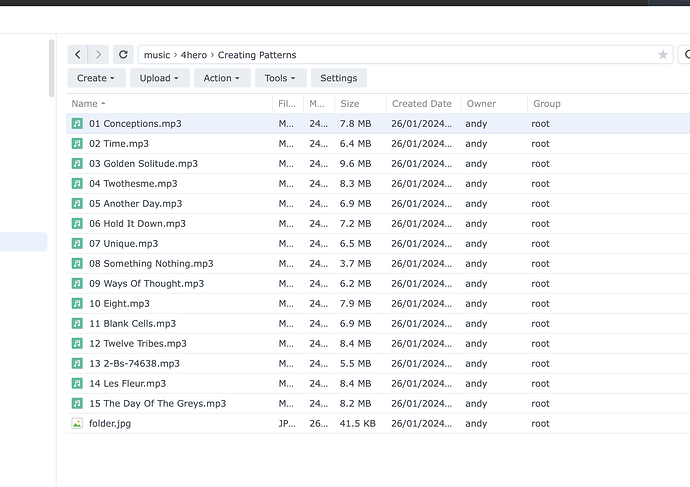The width and height of the screenshot is (690, 487).
Task: Sort by the Fil... (file type) column header
Action: (x=288, y=104)
